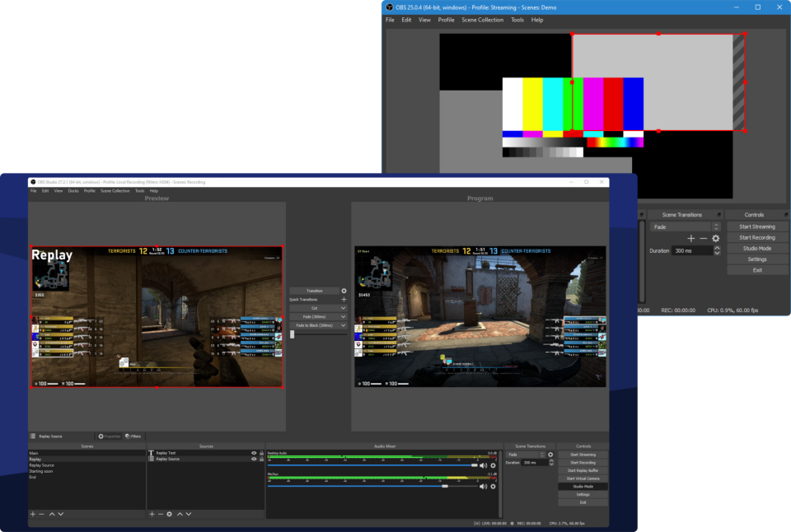The height and width of the screenshot is (532, 791).
Task: Toggle visibility of Replay Source
Action: click(x=254, y=459)
